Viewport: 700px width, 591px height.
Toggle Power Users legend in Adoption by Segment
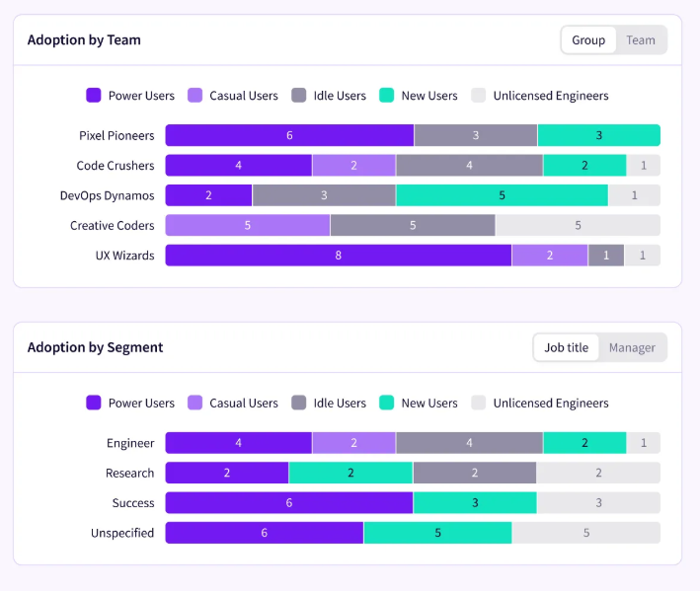130,403
